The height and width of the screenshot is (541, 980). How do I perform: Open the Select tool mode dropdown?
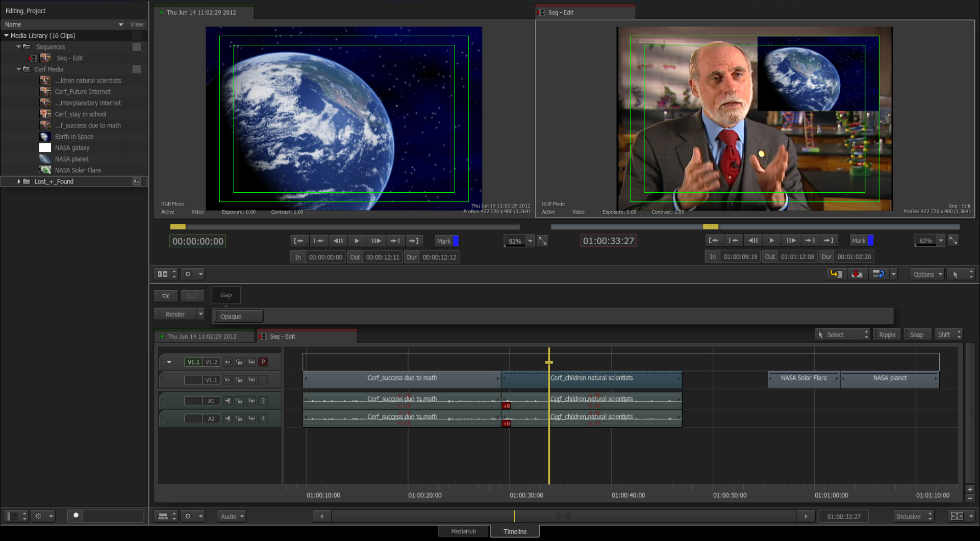842,334
